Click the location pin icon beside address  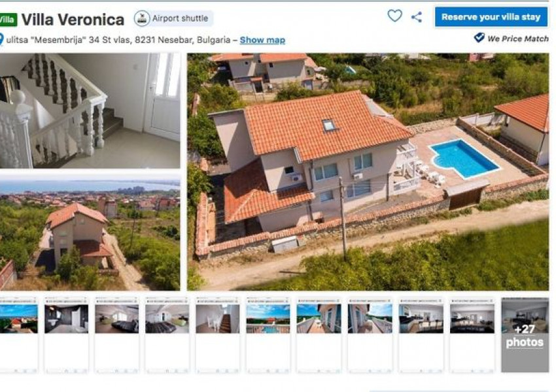[1, 40]
